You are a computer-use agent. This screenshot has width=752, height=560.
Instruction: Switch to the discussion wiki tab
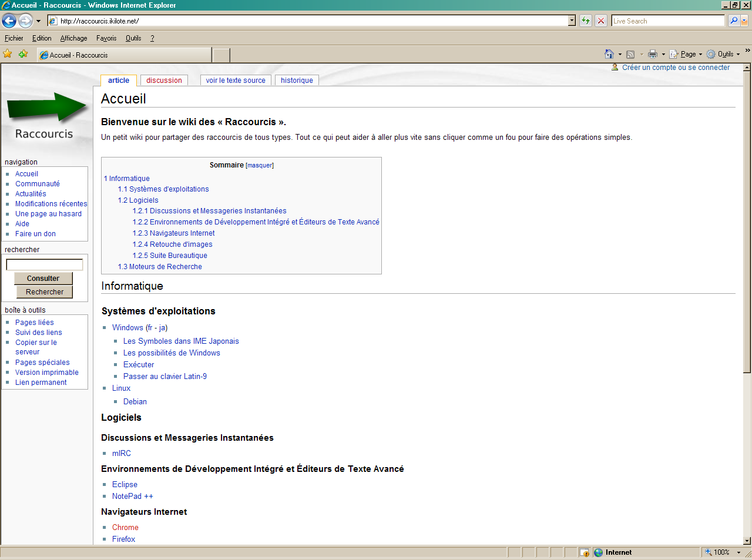click(x=164, y=81)
